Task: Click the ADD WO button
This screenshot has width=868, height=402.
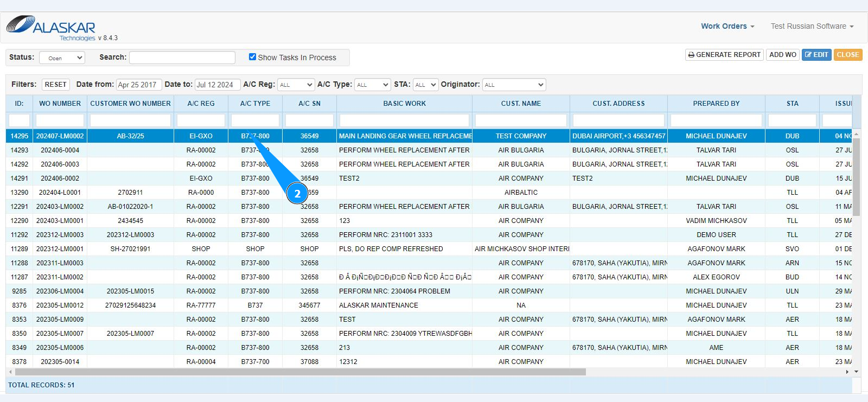Action: click(x=782, y=55)
